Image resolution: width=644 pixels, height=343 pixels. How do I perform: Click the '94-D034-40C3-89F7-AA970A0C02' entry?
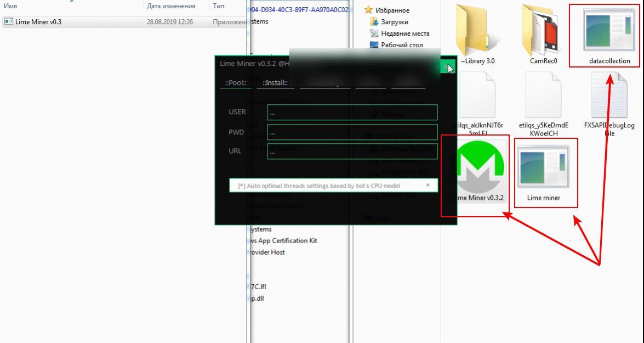click(x=299, y=9)
